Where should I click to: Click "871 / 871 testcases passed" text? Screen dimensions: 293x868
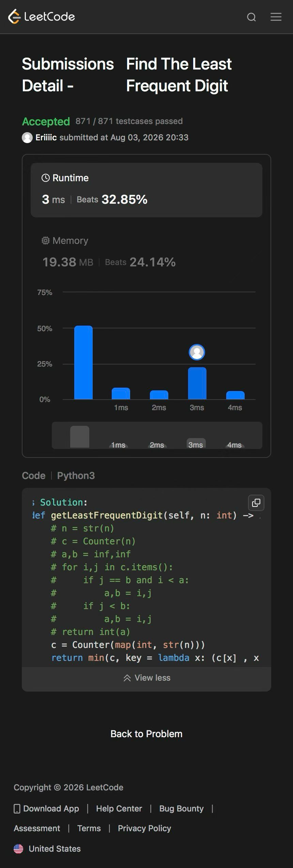[x=129, y=121]
